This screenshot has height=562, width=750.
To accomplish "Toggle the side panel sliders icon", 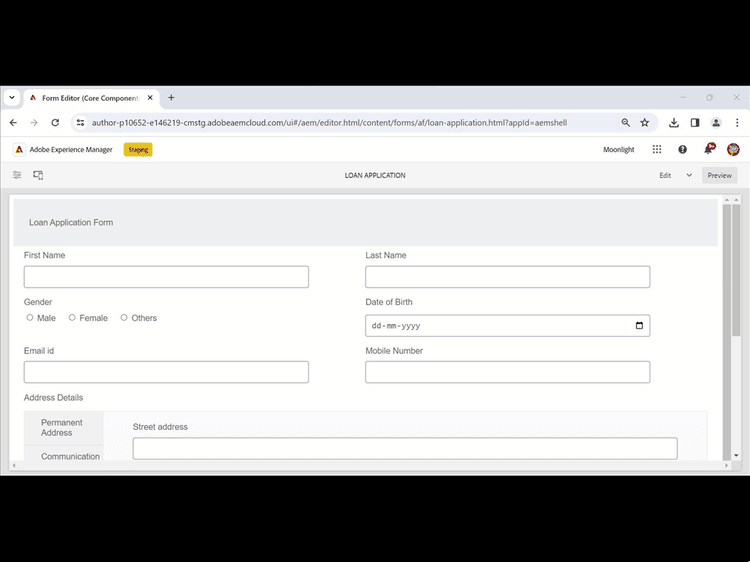I will coord(17,175).
